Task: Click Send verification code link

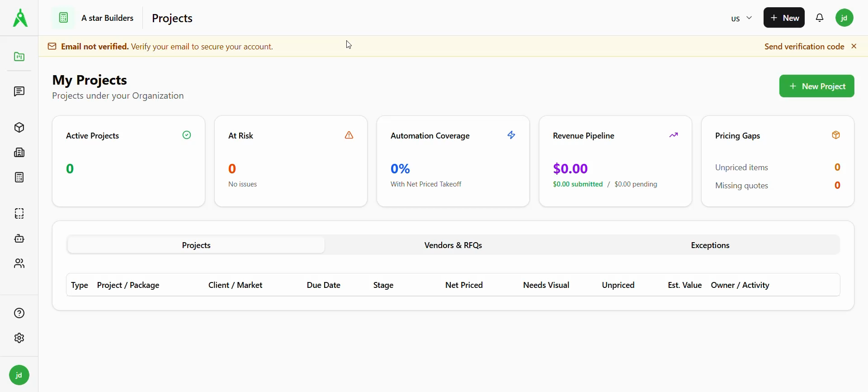Action: point(804,47)
